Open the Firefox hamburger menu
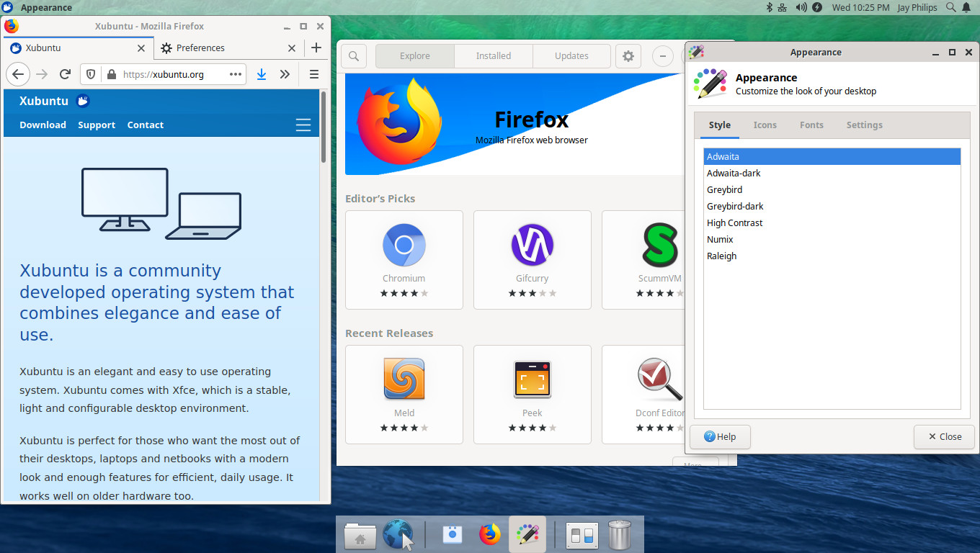Image resolution: width=980 pixels, height=553 pixels. pos(314,74)
